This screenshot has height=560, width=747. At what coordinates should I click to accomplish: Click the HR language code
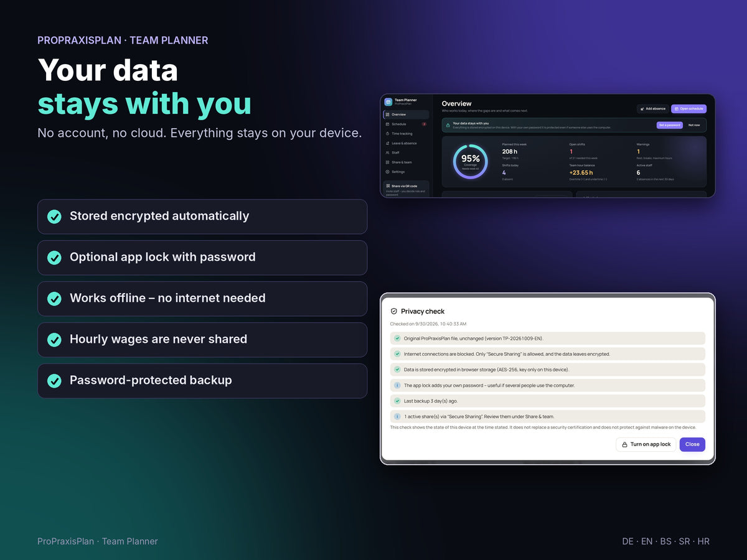[703, 541]
